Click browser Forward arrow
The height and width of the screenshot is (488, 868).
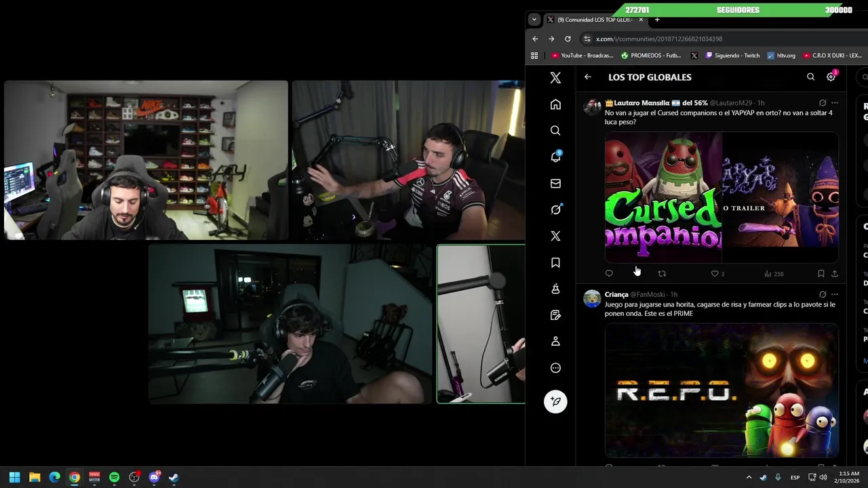(x=551, y=39)
